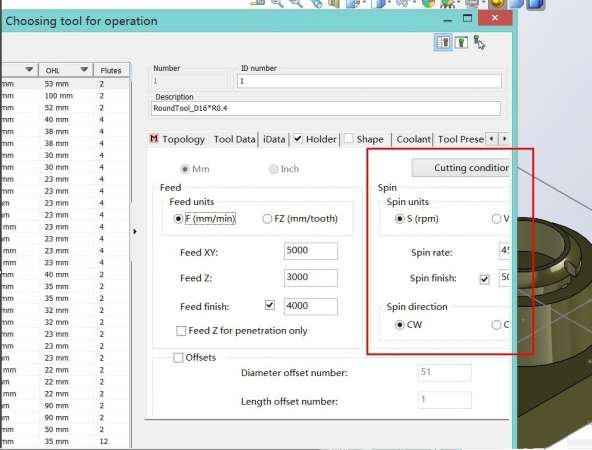Sort by the Flutes column header

(x=111, y=70)
